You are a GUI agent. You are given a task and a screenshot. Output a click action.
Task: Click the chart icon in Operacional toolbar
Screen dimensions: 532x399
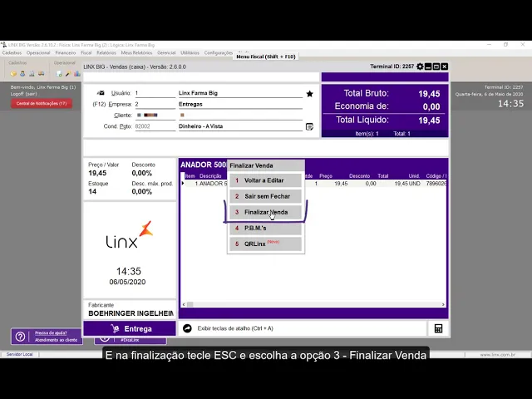pyautogui.click(x=77, y=73)
